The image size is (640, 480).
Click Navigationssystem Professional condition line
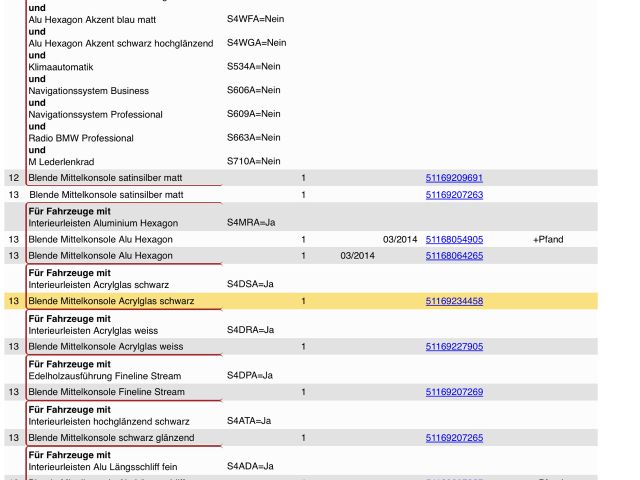pyautogui.click(x=95, y=115)
